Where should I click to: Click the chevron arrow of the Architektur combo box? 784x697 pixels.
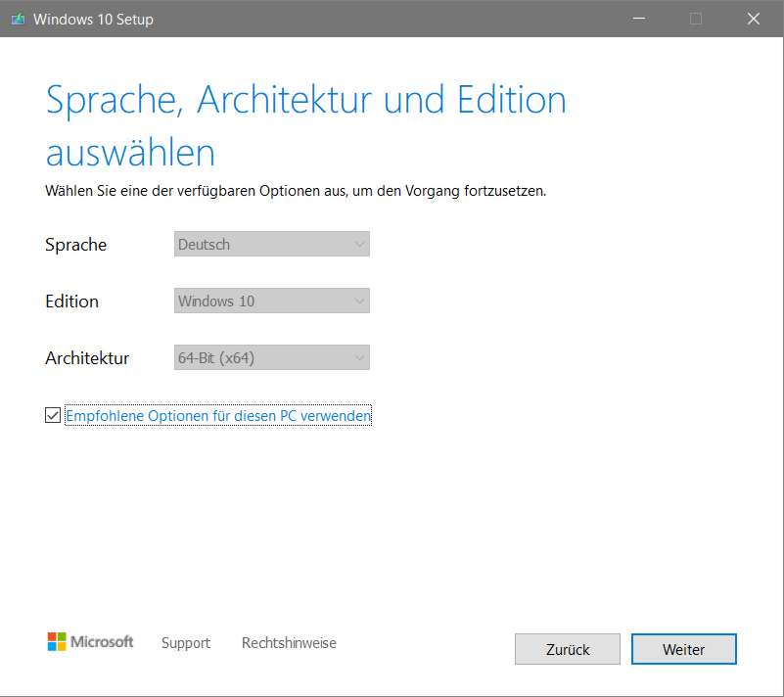pos(359,358)
